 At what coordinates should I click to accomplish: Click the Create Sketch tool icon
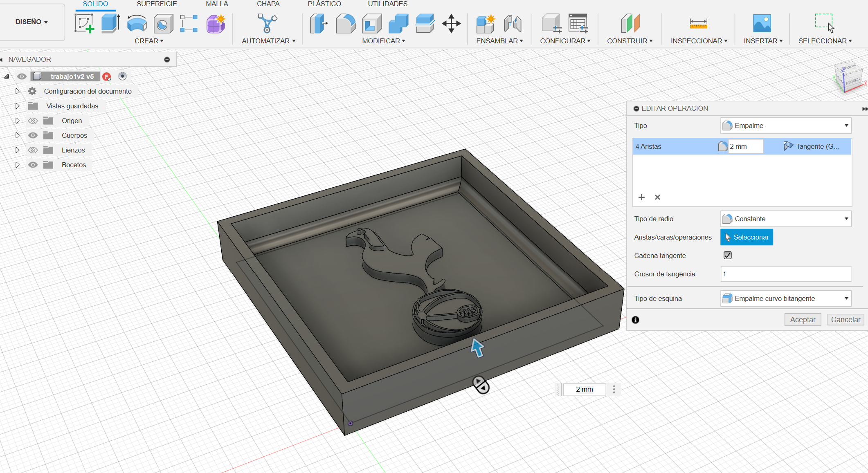click(84, 23)
